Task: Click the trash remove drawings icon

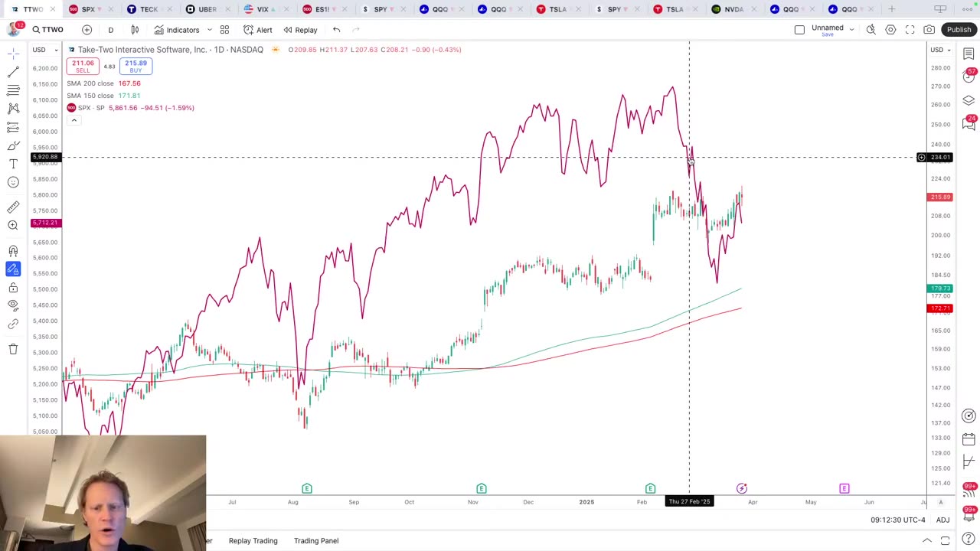Action: (x=13, y=349)
